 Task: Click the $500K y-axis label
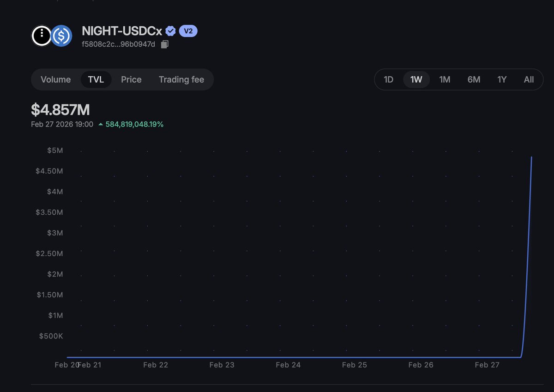(x=51, y=336)
